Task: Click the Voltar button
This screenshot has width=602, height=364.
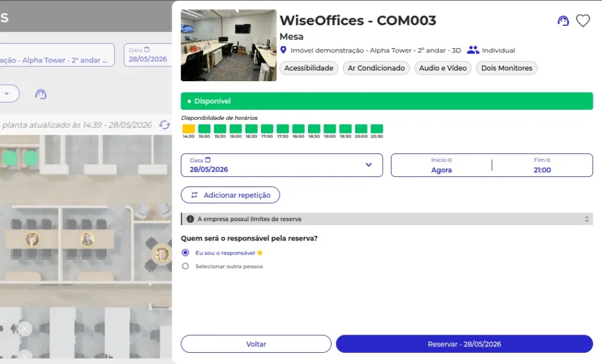Action: click(x=256, y=344)
